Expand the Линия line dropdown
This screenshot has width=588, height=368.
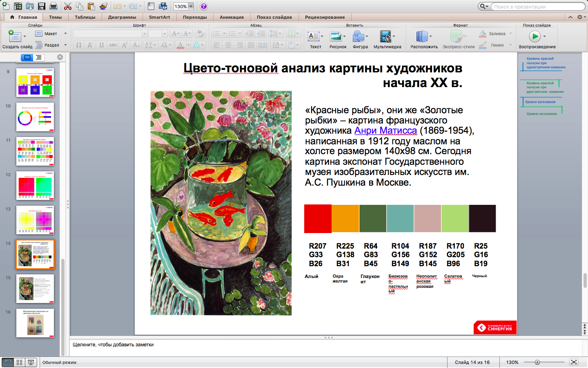510,45
